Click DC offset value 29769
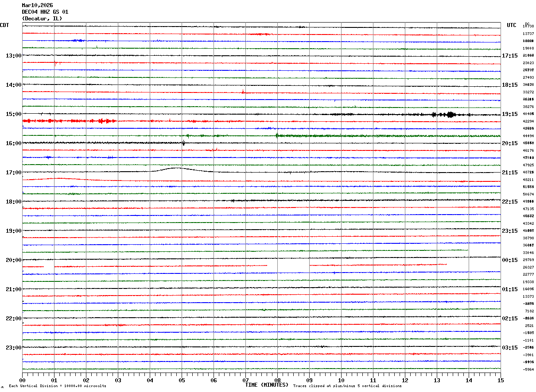 [528, 260]
